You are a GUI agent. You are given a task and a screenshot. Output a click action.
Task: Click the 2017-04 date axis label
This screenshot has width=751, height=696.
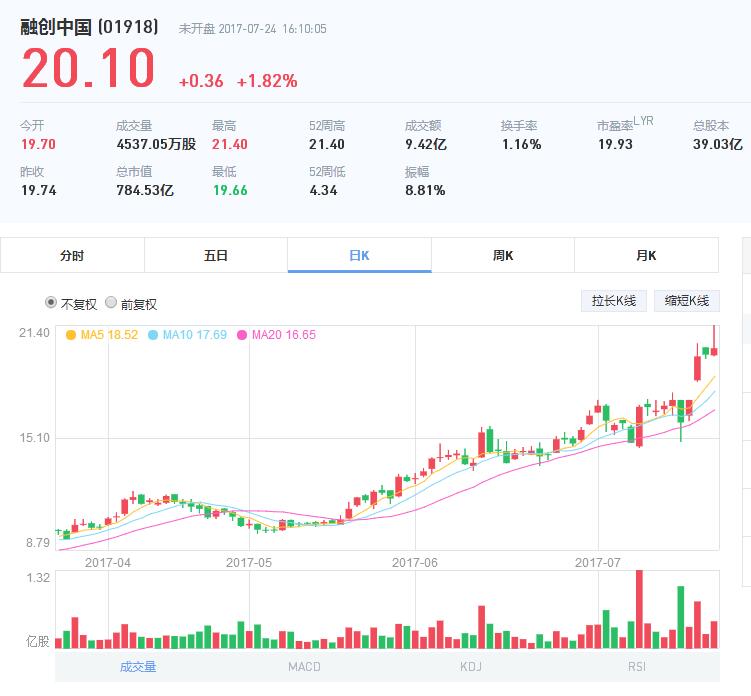pyautogui.click(x=108, y=563)
